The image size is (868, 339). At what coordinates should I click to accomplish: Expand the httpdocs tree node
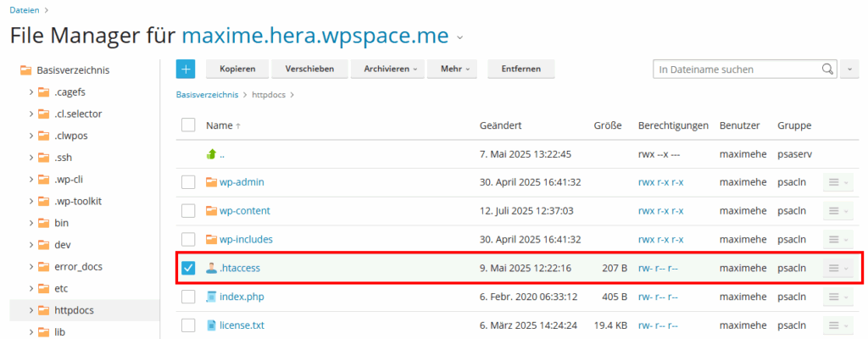coord(31,310)
